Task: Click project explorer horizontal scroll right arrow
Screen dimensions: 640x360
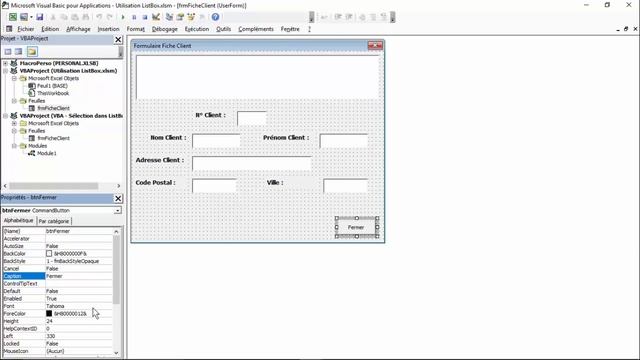Action: [118, 186]
